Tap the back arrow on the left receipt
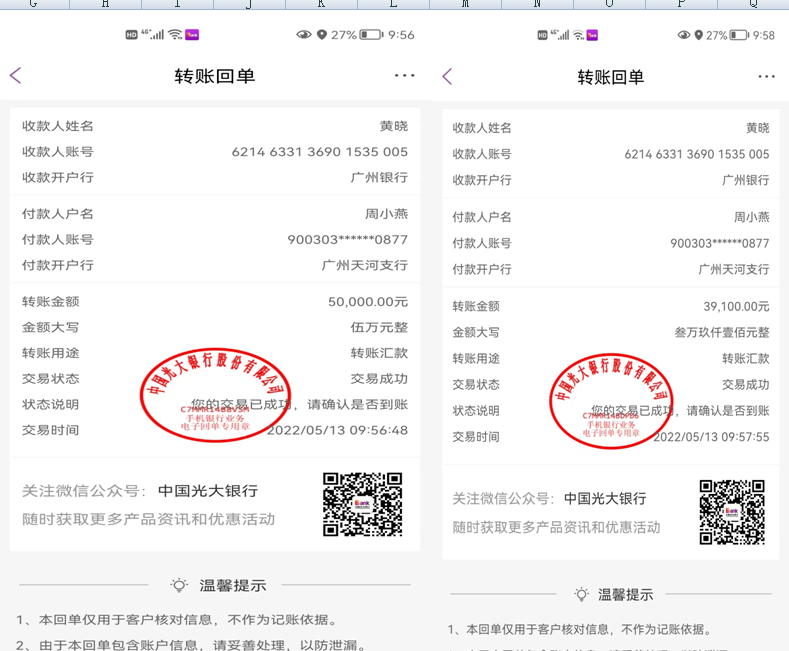This screenshot has height=651, width=789. click(15, 76)
